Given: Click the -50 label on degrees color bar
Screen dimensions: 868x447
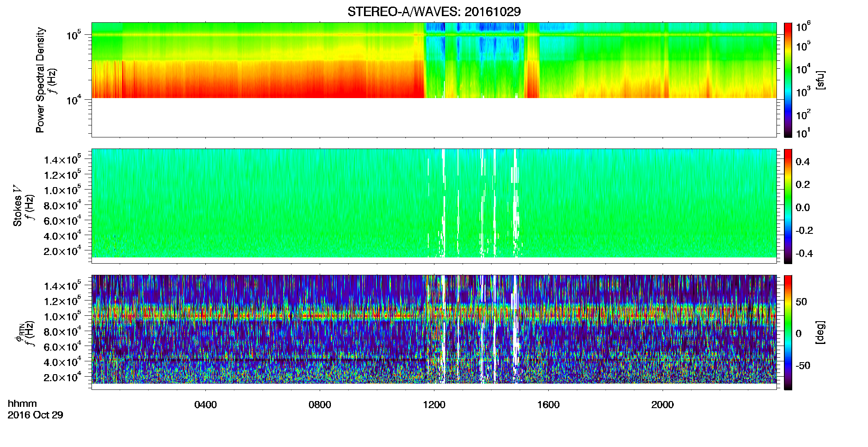Looking at the screenshot, I should pyautogui.click(x=803, y=365).
